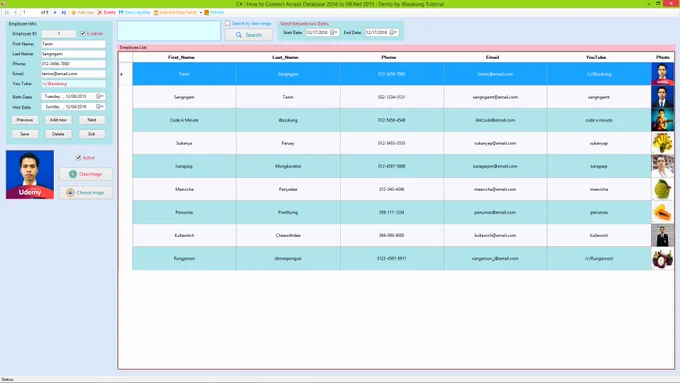Click papaya photo in Panumas row
This screenshot has width=680, height=383.
[x=663, y=213]
